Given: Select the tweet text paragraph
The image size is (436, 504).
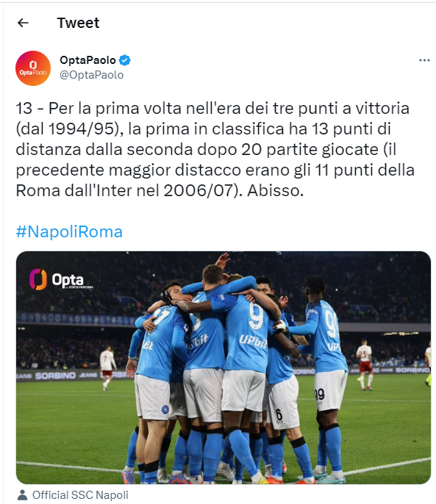Looking at the screenshot, I should [x=215, y=149].
